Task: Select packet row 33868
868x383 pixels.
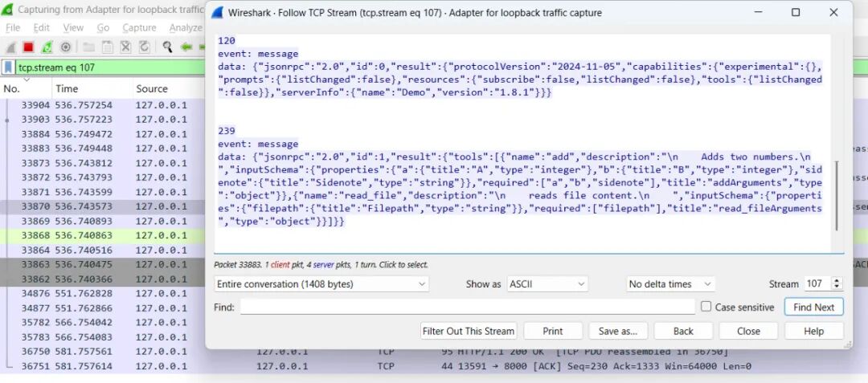Action: pos(102,235)
